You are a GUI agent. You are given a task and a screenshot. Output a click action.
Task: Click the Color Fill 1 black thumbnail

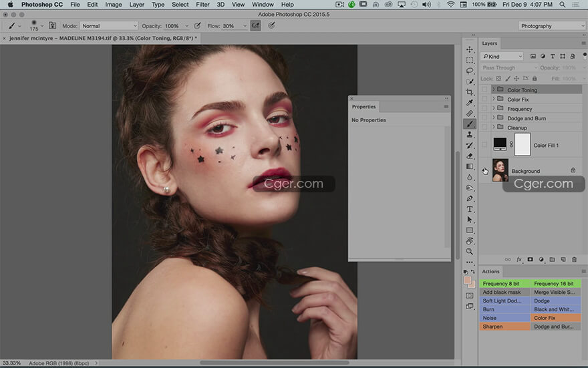click(500, 144)
